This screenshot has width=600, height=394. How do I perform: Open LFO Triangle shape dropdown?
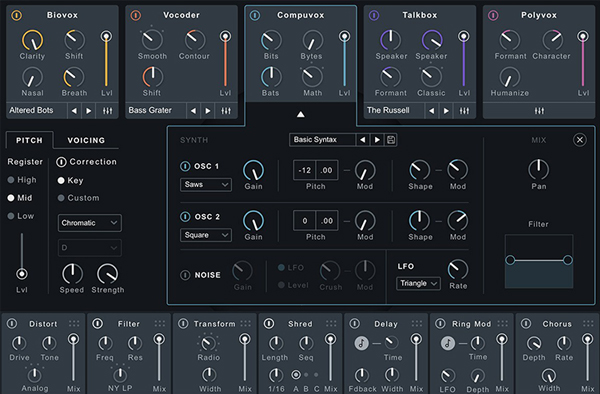point(418,283)
